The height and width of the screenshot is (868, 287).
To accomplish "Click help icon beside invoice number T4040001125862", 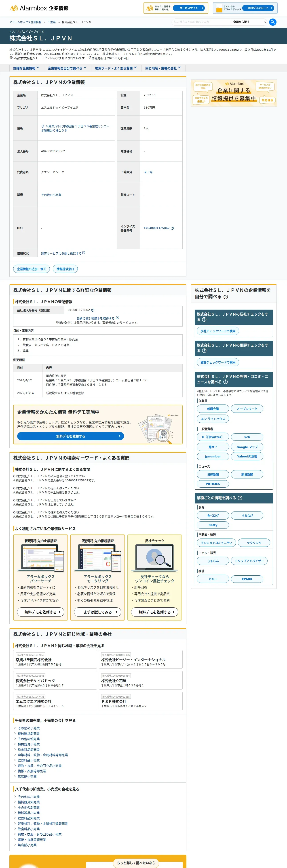I will (172, 228).
